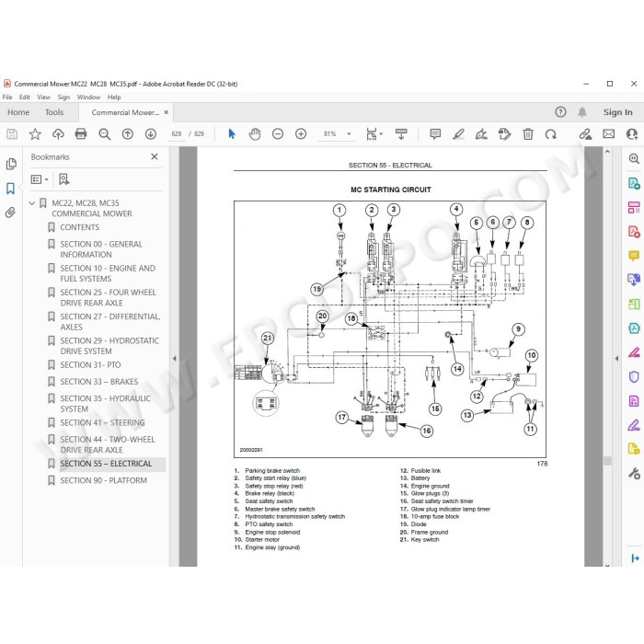The width and height of the screenshot is (644, 644).
Task: Switch to the Tools tab
Action: click(x=54, y=112)
